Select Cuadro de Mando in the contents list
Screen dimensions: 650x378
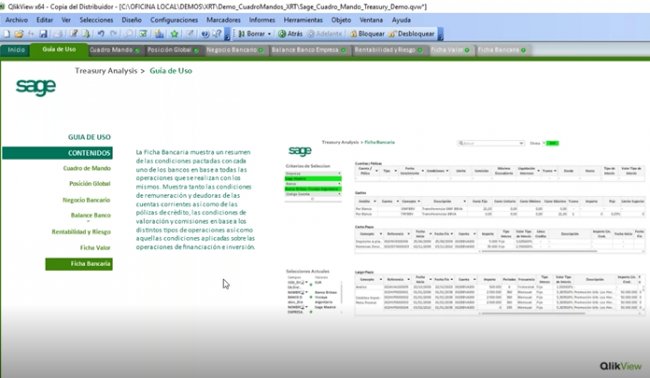tap(87, 168)
